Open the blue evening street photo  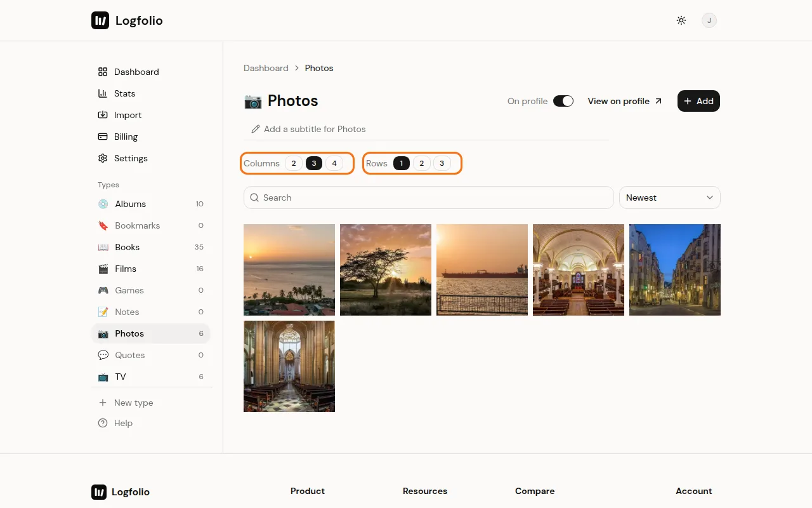pyautogui.click(x=675, y=270)
